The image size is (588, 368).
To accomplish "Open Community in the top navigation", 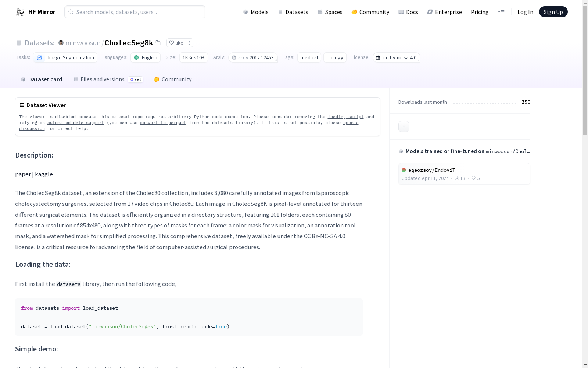I will 370,12.
